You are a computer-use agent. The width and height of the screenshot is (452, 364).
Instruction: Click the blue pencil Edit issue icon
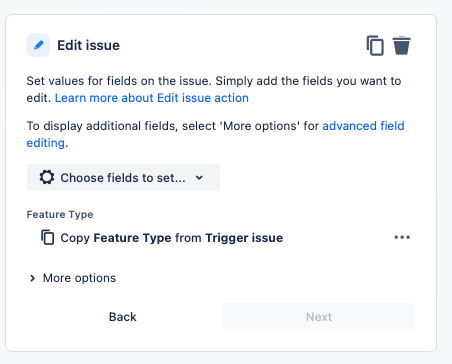pyautogui.click(x=38, y=45)
